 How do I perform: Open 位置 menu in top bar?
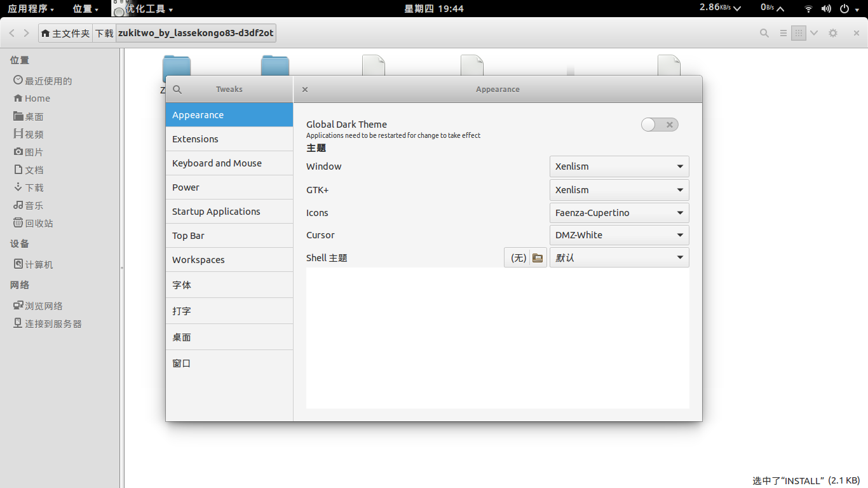click(86, 9)
